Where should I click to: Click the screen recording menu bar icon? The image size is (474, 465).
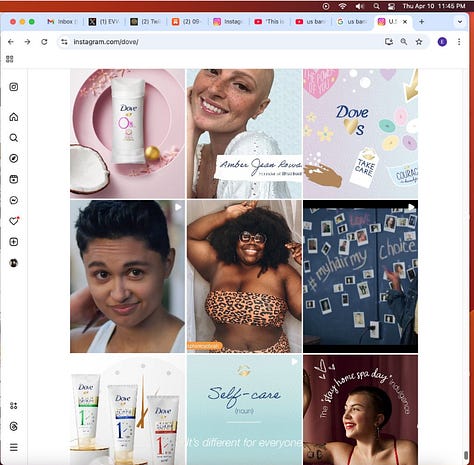(326, 6)
